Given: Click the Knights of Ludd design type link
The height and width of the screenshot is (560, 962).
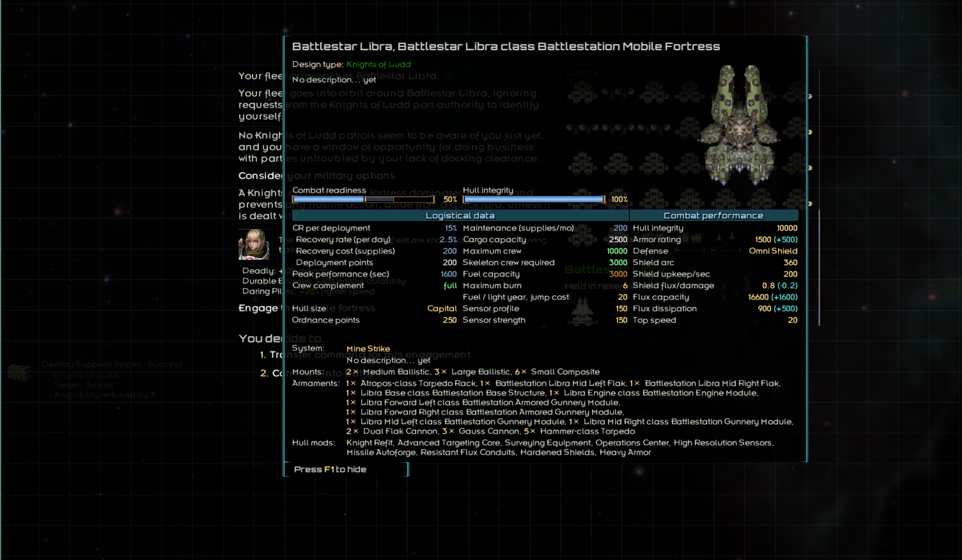Looking at the screenshot, I should pyautogui.click(x=378, y=64).
